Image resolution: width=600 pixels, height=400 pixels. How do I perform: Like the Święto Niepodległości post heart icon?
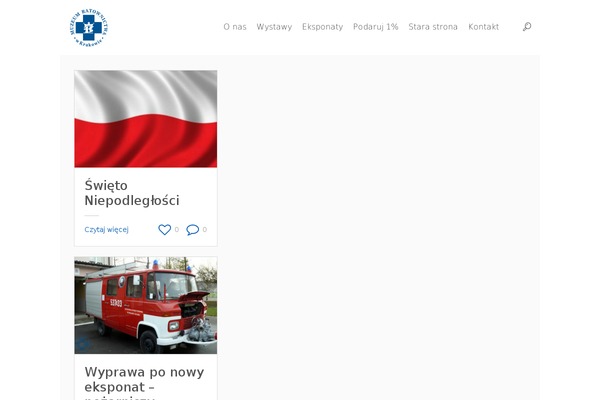(x=165, y=229)
